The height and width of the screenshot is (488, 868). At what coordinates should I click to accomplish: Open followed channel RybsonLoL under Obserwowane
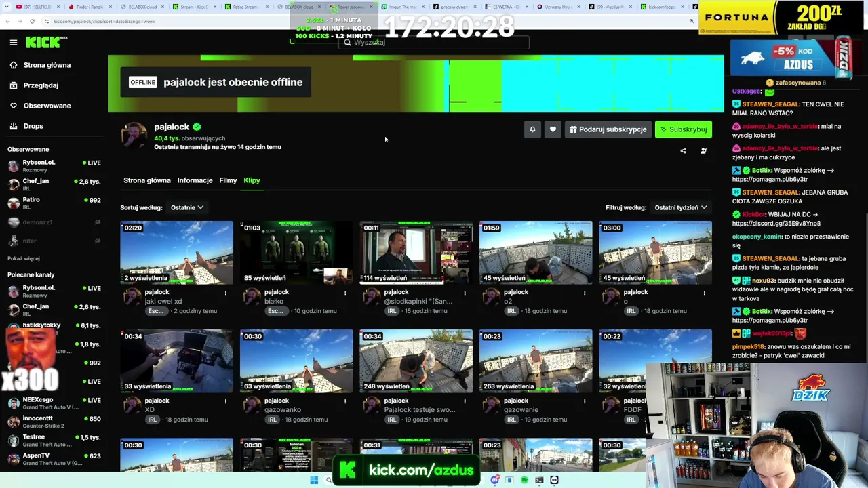54,165
